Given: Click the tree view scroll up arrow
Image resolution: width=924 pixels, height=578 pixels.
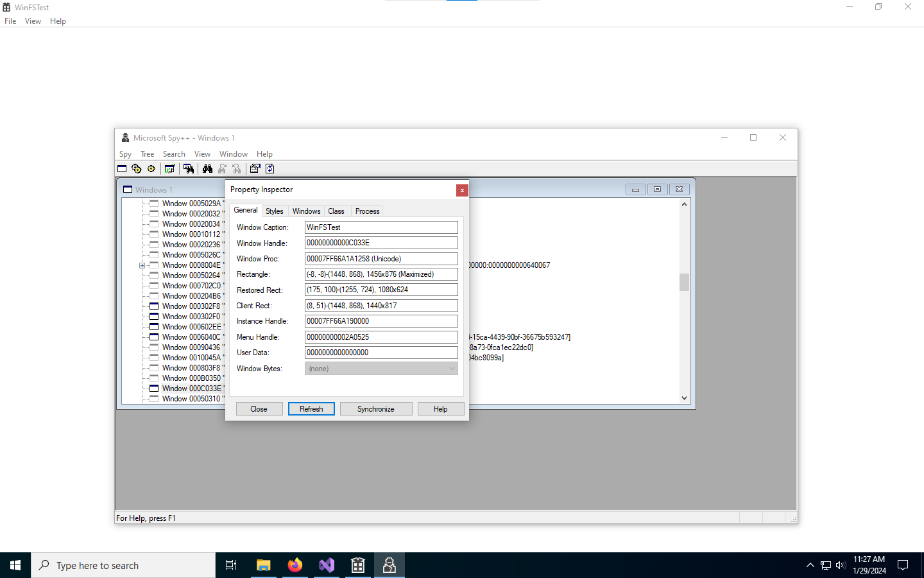Looking at the screenshot, I should tap(684, 204).
